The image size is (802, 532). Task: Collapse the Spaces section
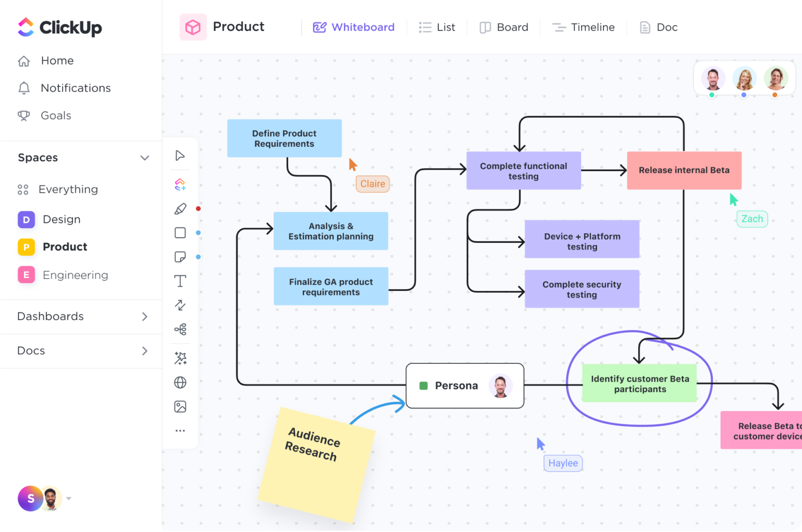coord(145,157)
